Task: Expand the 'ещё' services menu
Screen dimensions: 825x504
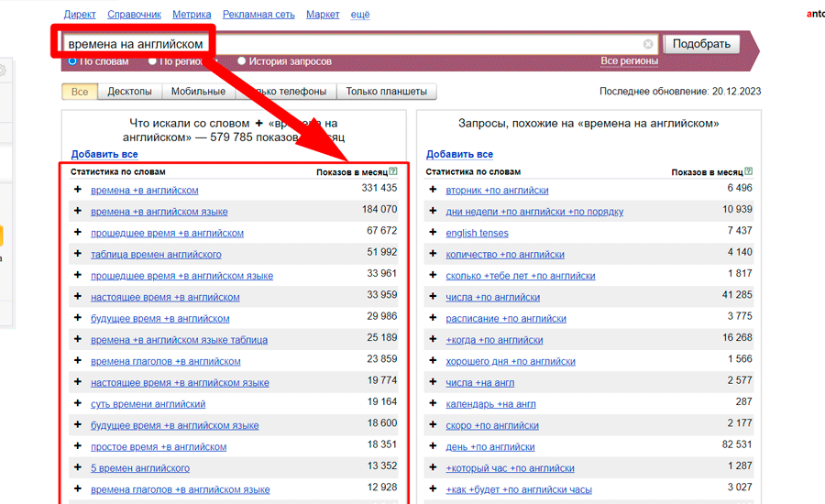Action: (x=360, y=15)
